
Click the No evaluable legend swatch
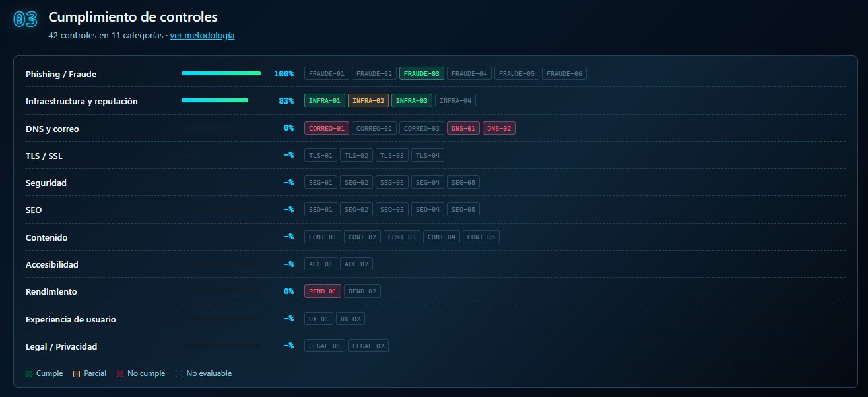coord(179,374)
